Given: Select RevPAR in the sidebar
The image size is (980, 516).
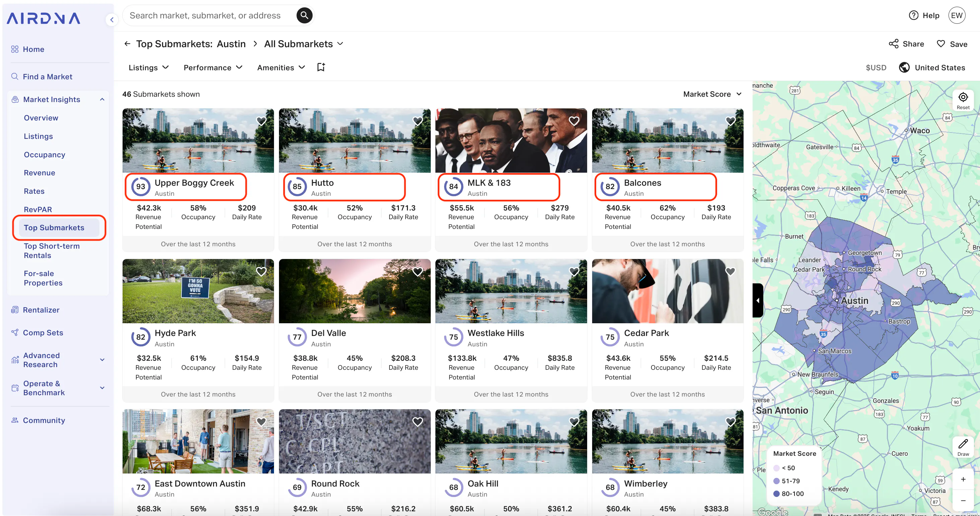Looking at the screenshot, I should 38,209.
